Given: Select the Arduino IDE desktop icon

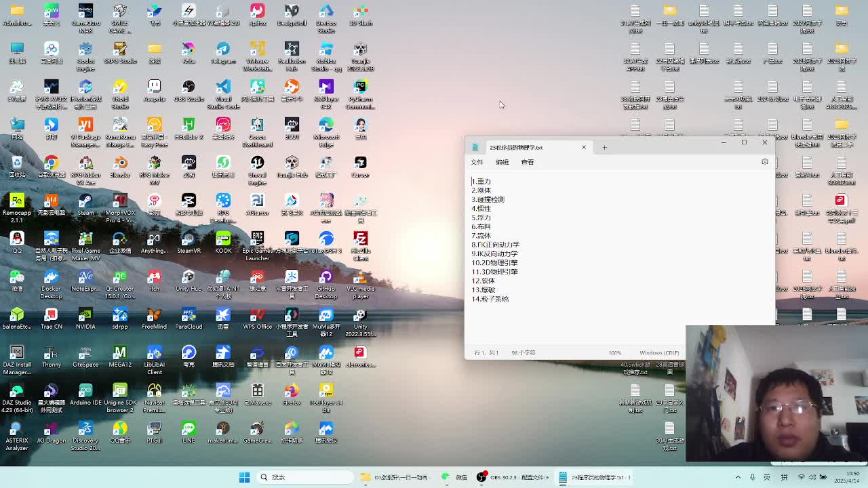Looking at the screenshot, I should coord(85,394).
